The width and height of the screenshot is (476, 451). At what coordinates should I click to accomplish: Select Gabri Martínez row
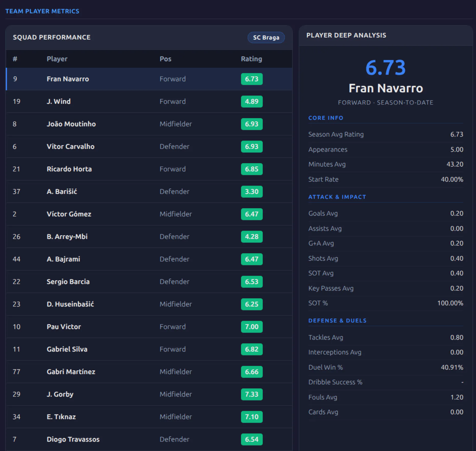click(149, 372)
